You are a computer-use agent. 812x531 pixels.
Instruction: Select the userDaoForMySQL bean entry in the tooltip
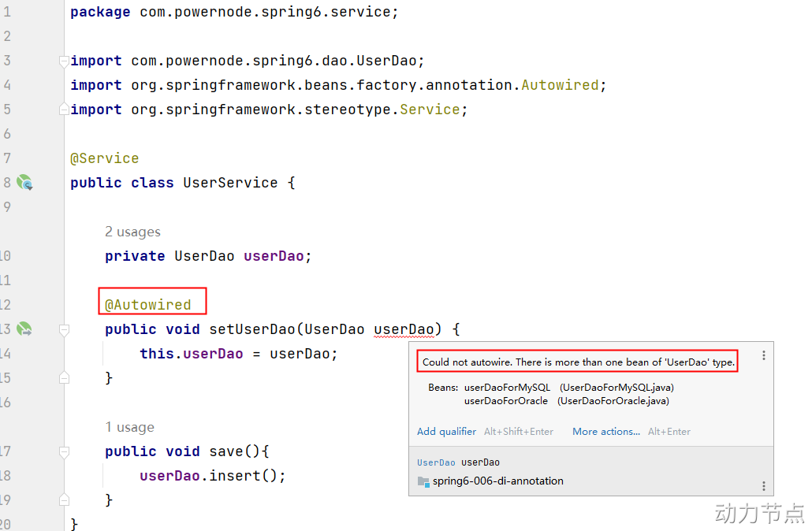(507, 387)
